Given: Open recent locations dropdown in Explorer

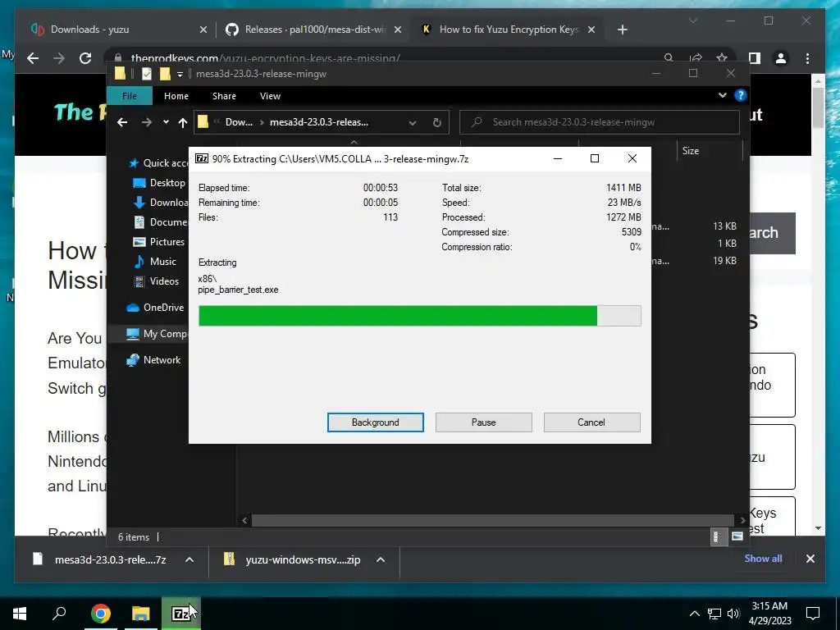Looking at the screenshot, I should 166,122.
